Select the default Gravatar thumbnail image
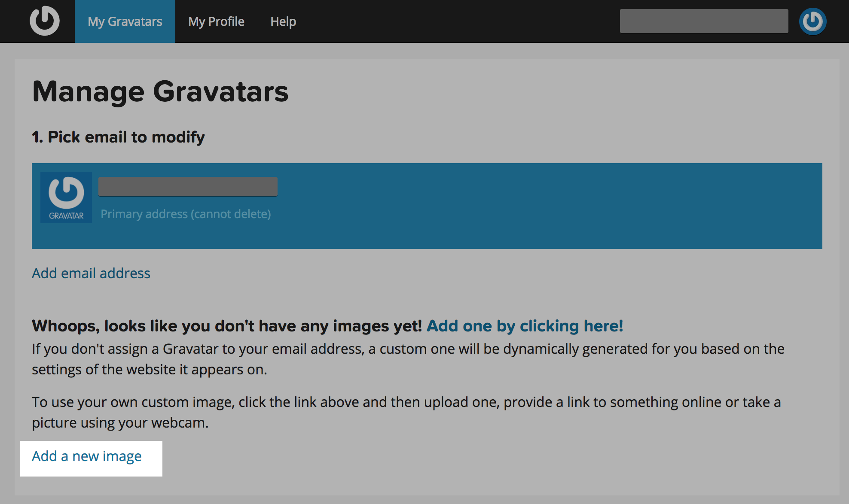The image size is (849, 504). coord(66,197)
